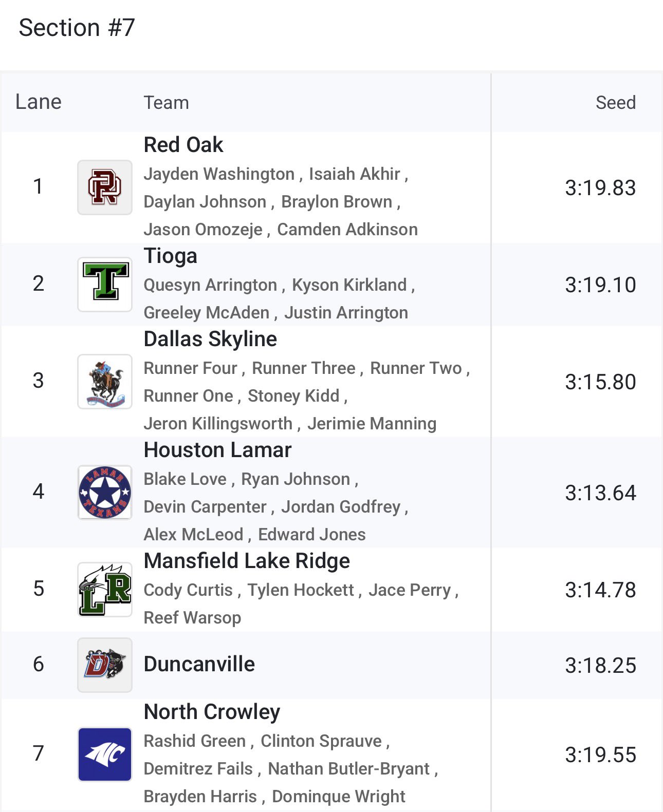Tap the Dallas Skyline horse rider logo
This screenshot has width=663, height=812.
105,382
